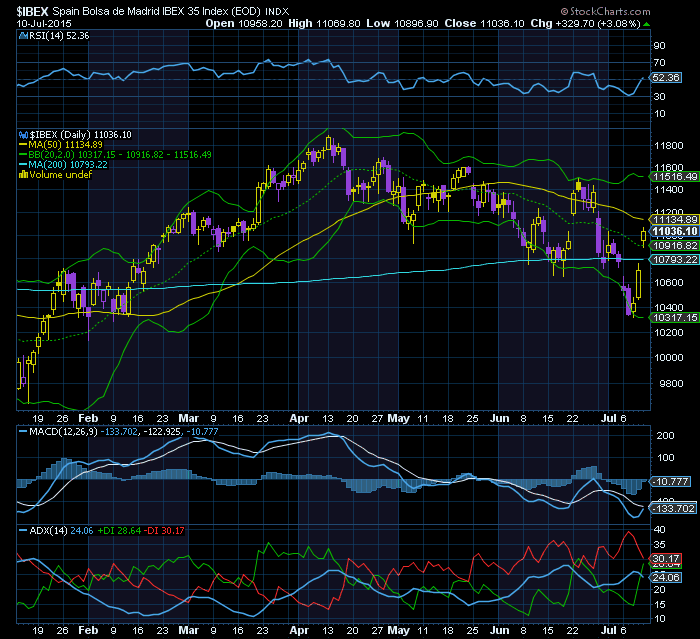
Task: Click the ADX line icon in its legend
Action: coord(23,530)
